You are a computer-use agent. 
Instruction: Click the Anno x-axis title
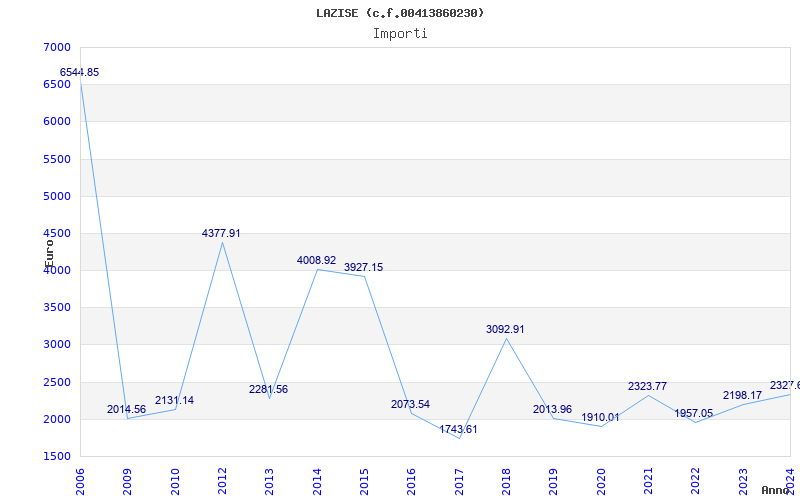point(776,490)
